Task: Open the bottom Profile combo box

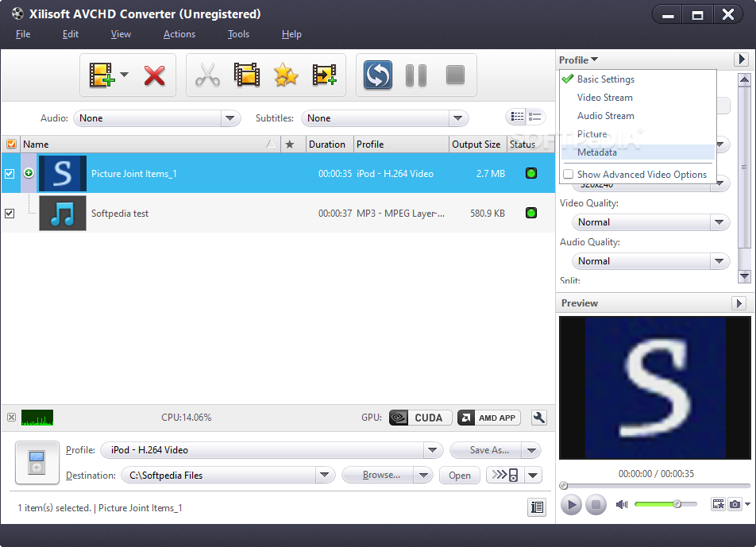Action: click(x=272, y=450)
